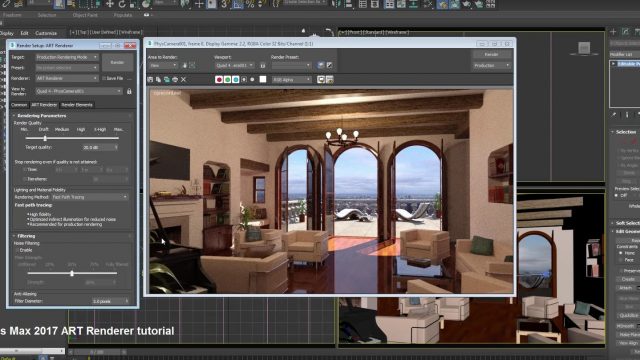Clear the frame buffer with X icon
Viewport: 640px width, 360px height.
[184, 80]
